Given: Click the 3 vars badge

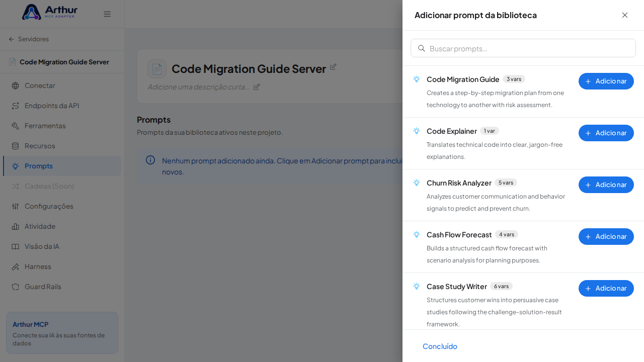Looking at the screenshot, I should coord(514,79).
